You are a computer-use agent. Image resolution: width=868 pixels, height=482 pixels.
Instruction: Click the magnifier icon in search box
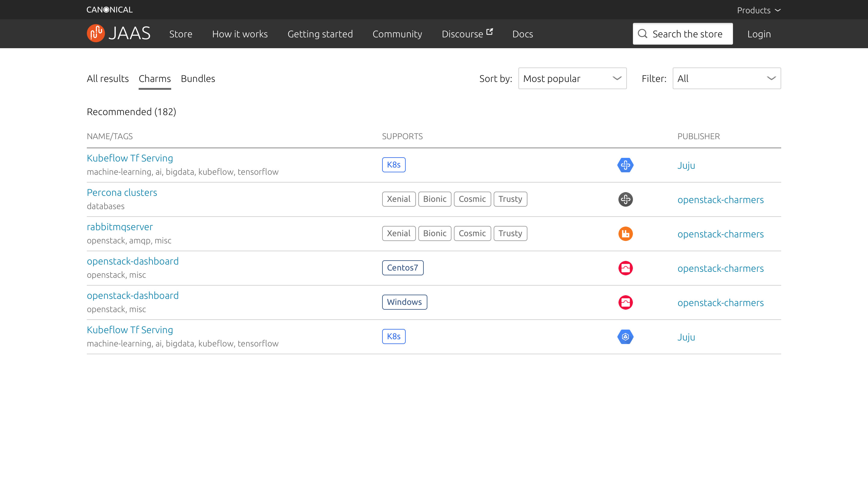pyautogui.click(x=642, y=34)
